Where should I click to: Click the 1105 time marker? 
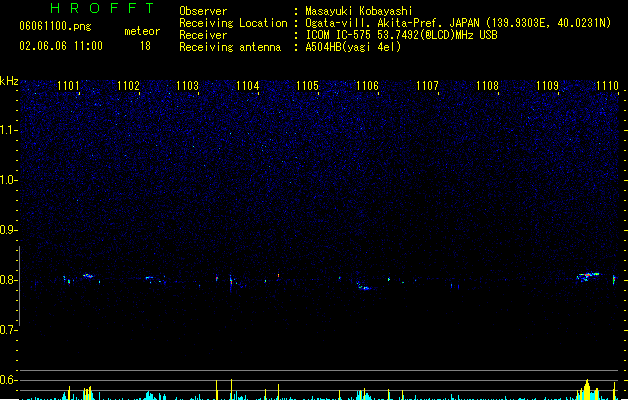point(307,86)
